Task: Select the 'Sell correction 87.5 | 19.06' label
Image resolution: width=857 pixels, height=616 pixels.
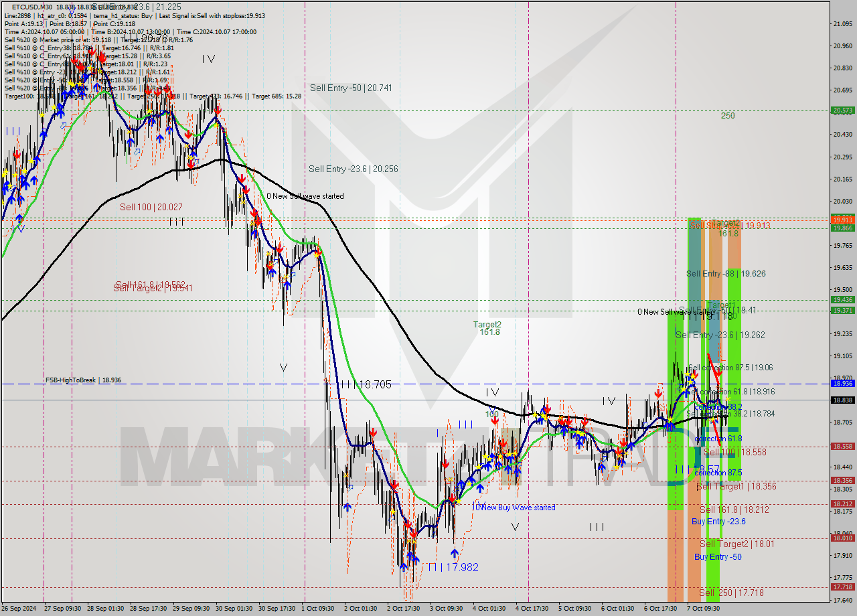Action: point(730,368)
